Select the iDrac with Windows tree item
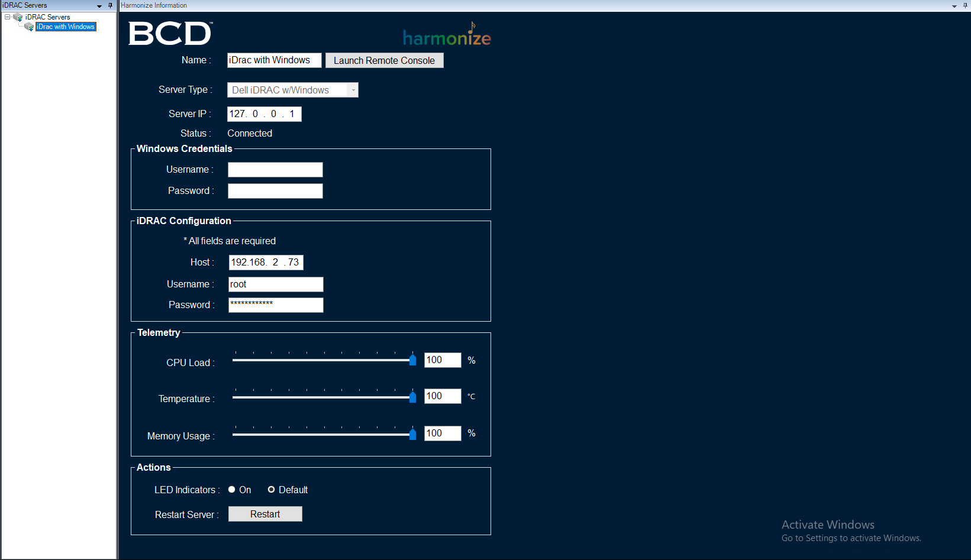The height and width of the screenshot is (560, 971). click(x=66, y=27)
